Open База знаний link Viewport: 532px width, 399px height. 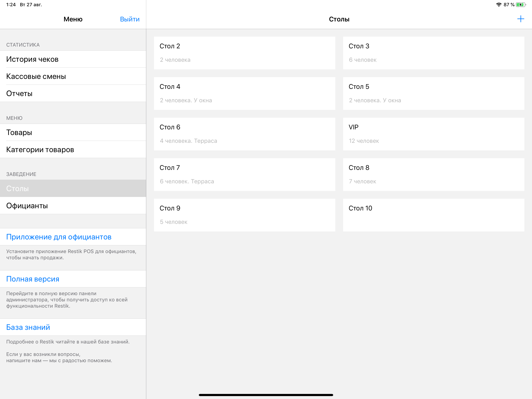point(28,327)
